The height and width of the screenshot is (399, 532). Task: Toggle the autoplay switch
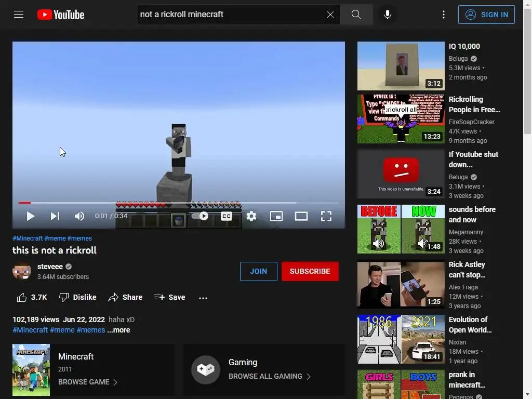coord(200,216)
